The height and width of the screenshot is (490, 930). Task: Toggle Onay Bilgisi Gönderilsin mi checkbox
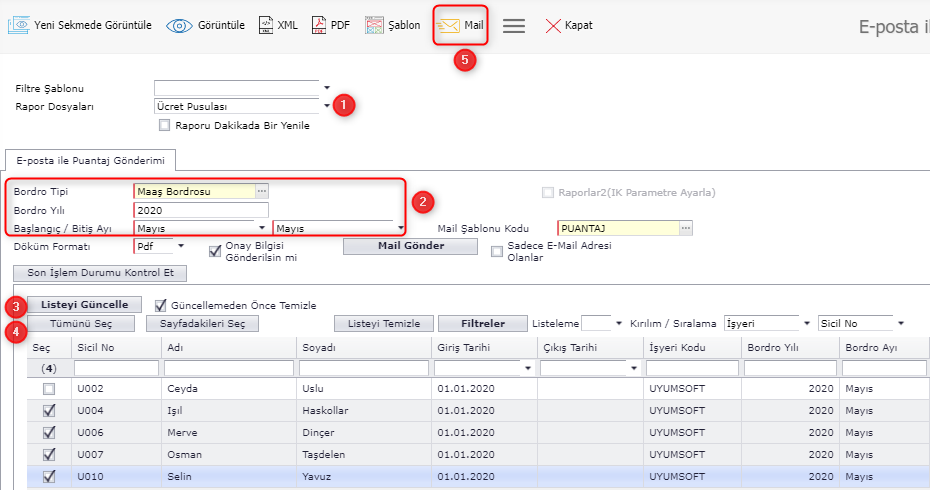point(215,251)
